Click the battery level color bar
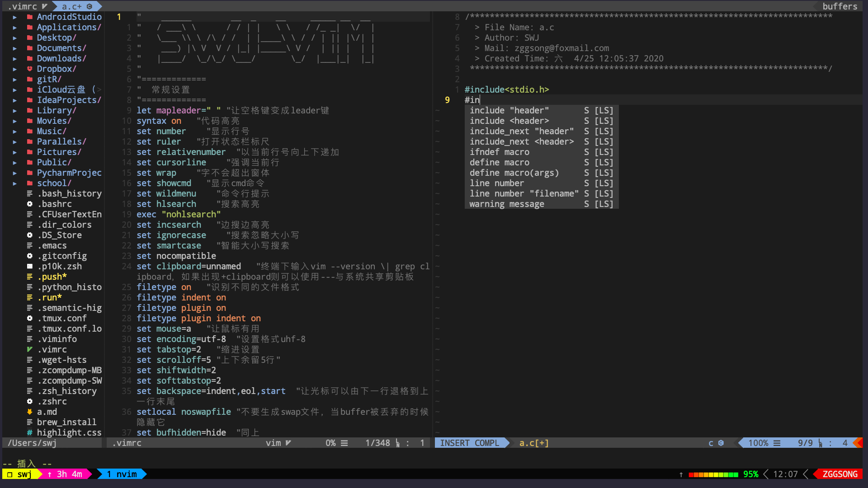 [713, 474]
